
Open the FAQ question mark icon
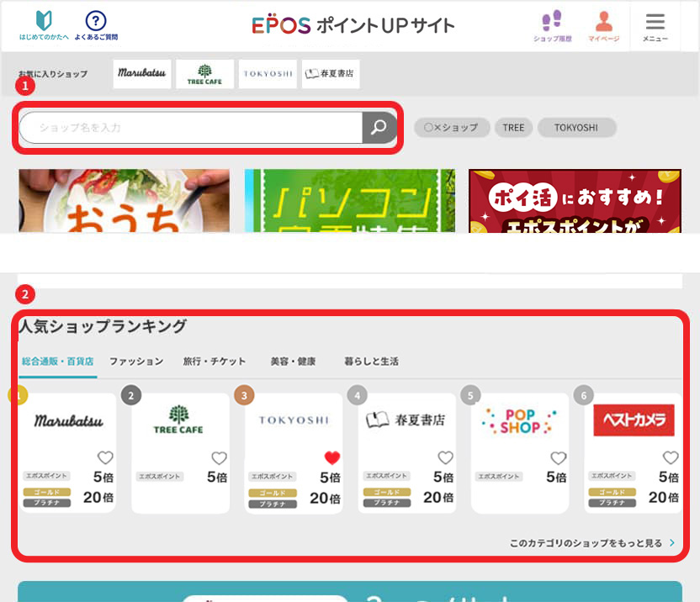96,21
